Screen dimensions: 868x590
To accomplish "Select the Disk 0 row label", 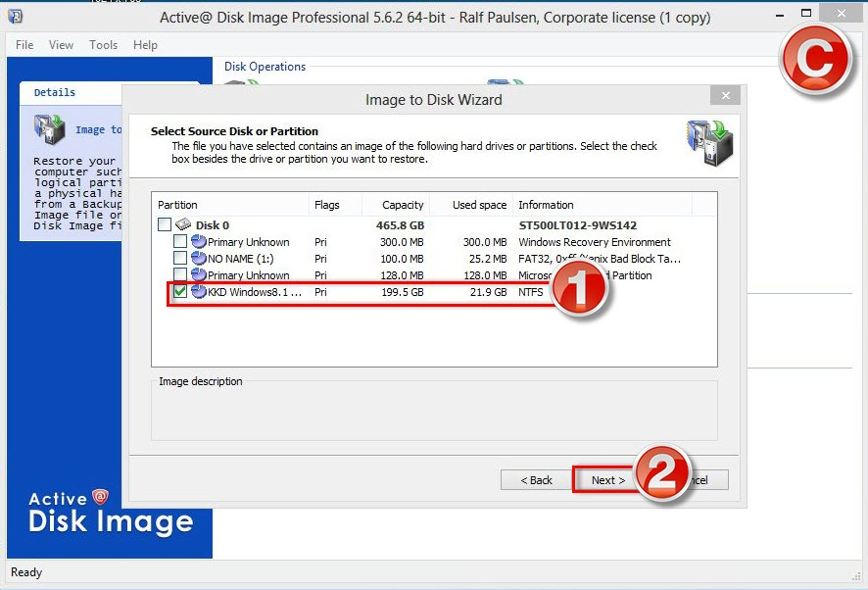I will pos(212,224).
